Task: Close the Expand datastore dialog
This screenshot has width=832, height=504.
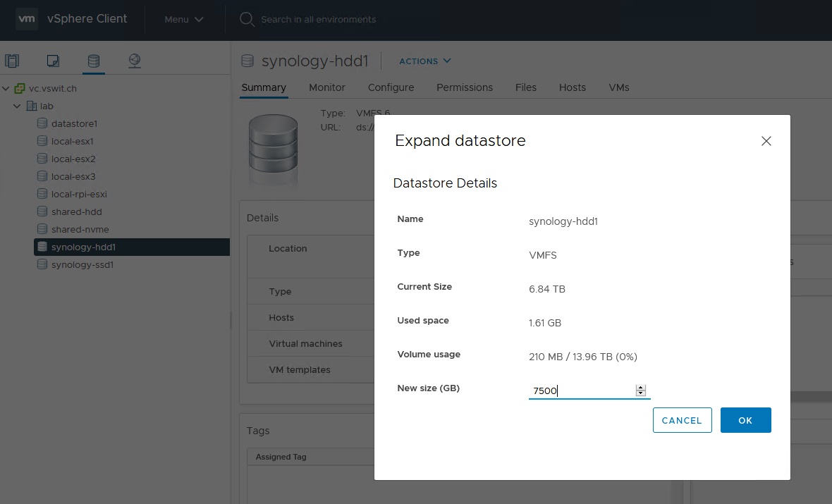Action: 766,141
